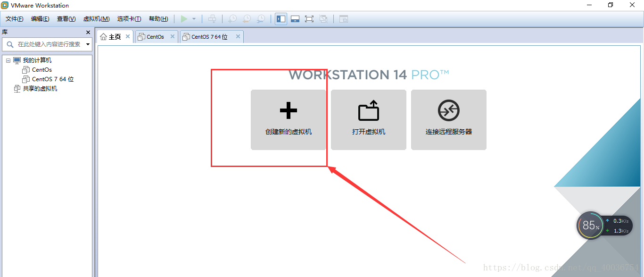Open the 查看(V) menu

pos(66,19)
